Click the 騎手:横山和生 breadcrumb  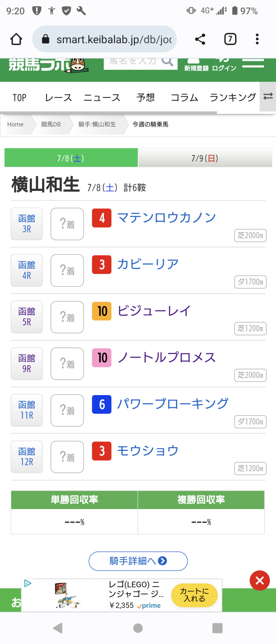[x=97, y=124]
